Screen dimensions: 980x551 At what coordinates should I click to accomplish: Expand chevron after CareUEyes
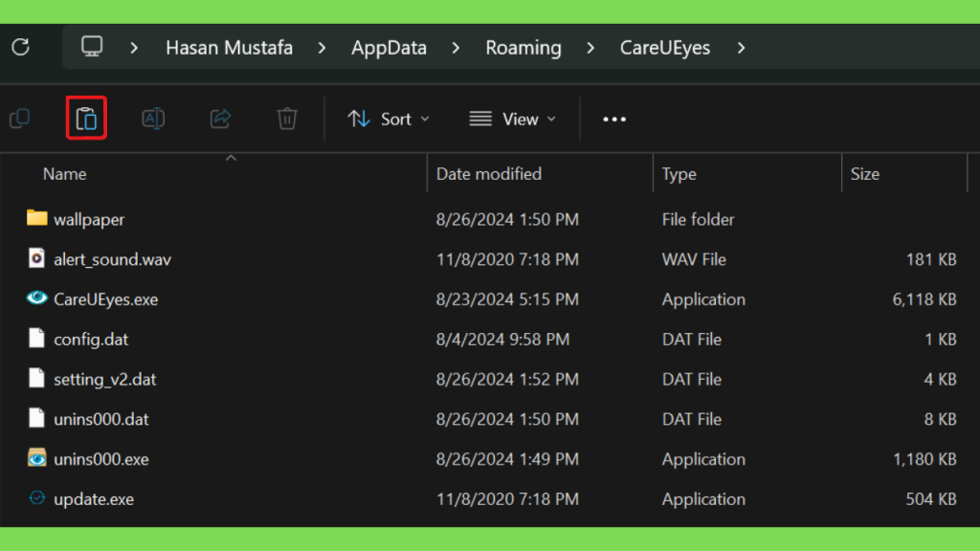742,48
